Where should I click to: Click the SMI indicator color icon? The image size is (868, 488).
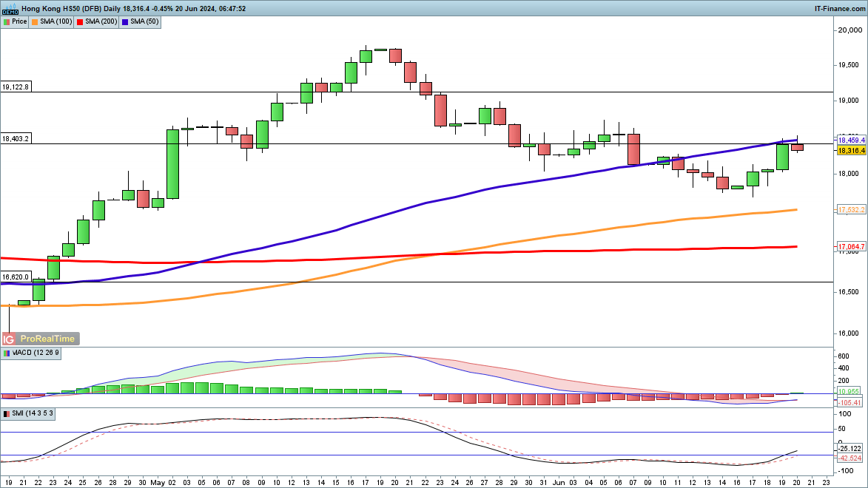(7, 414)
